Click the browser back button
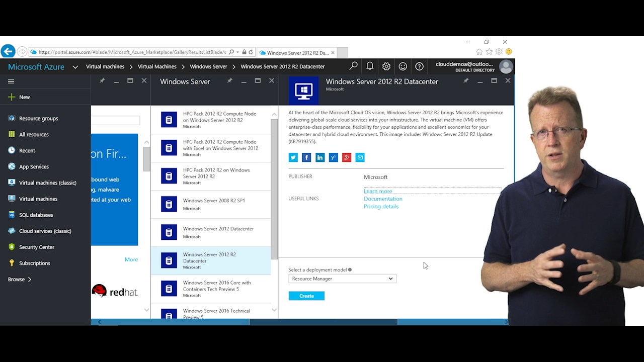644x362 pixels. coord(8,51)
